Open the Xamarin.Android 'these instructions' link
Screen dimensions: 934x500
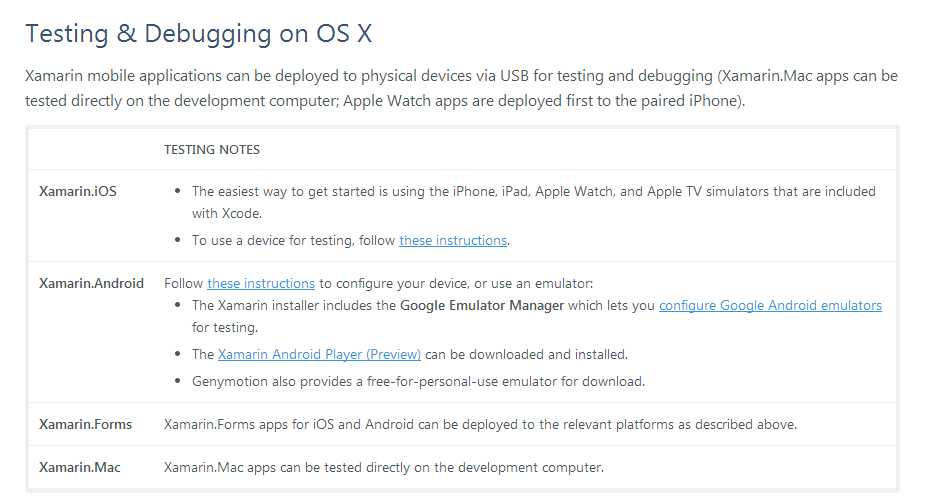[x=261, y=283]
